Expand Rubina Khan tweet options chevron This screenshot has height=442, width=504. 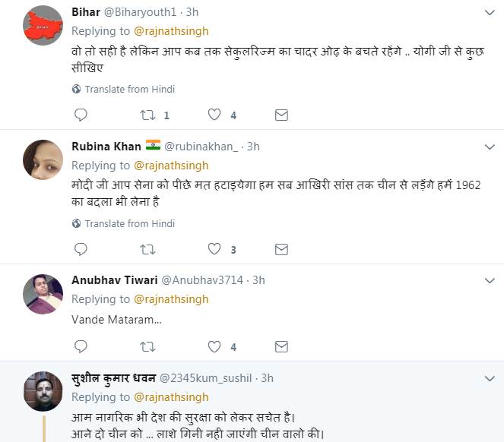(490, 147)
